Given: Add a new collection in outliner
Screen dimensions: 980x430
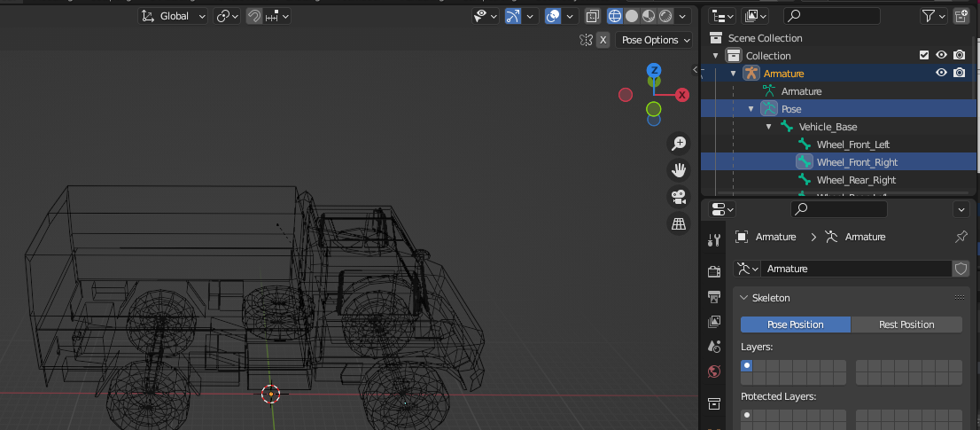Looking at the screenshot, I should coord(961,16).
